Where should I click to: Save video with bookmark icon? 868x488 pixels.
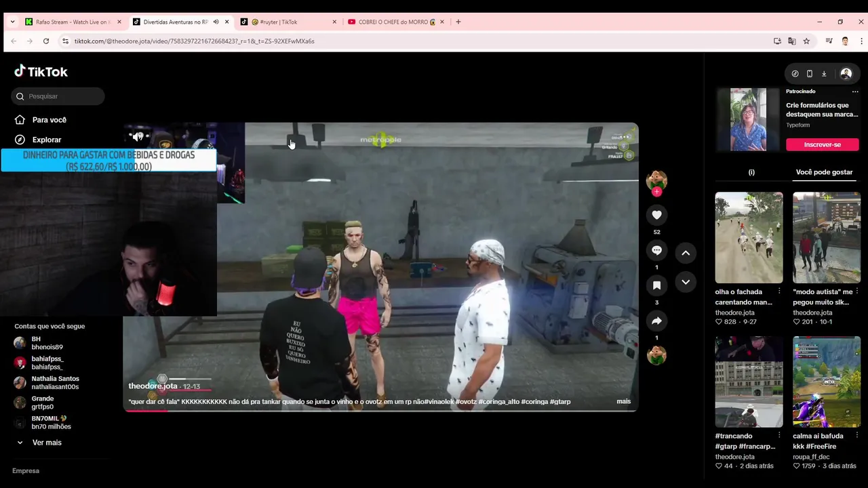[x=656, y=285]
